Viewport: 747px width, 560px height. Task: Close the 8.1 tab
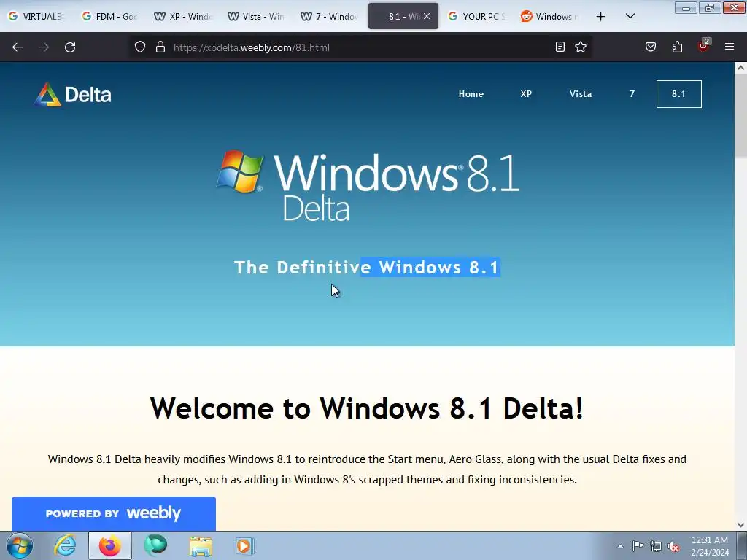[x=427, y=16]
